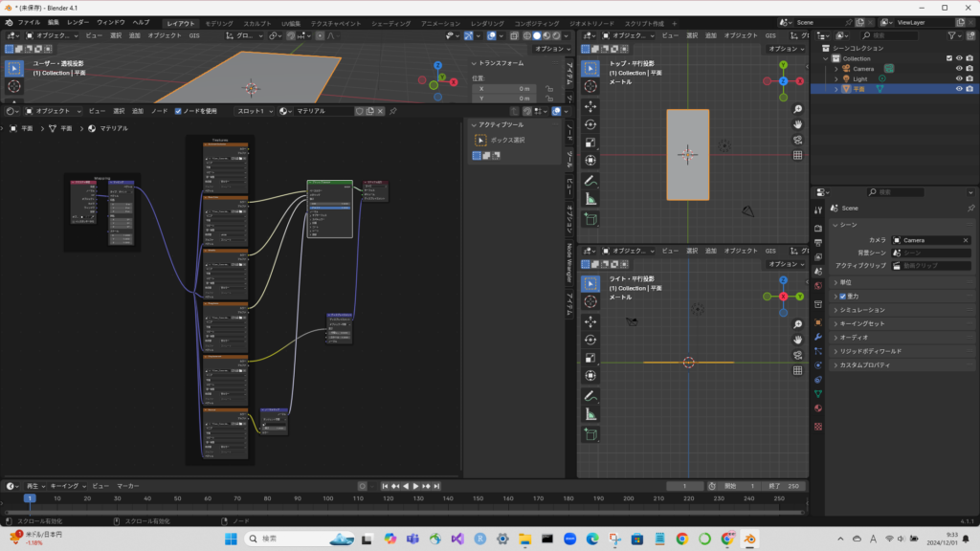The image size is (980, 551).
Task: Switch to the モデリング workspace tab
Action: pos(219,22)
